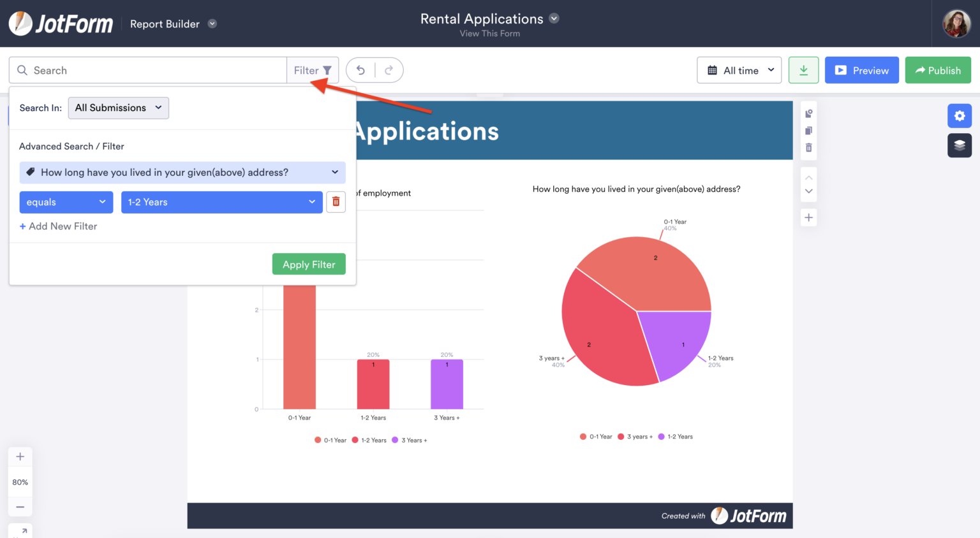The height and width of the screenshot is (538, 980).
Task: Click the undo arrow icon
Action: [361, 70]
